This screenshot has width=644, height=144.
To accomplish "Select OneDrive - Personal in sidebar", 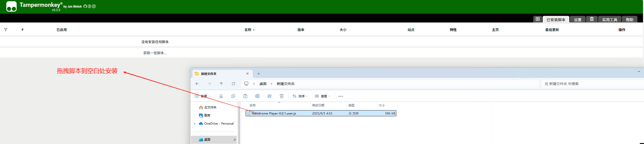I will (x=219, y=124).
